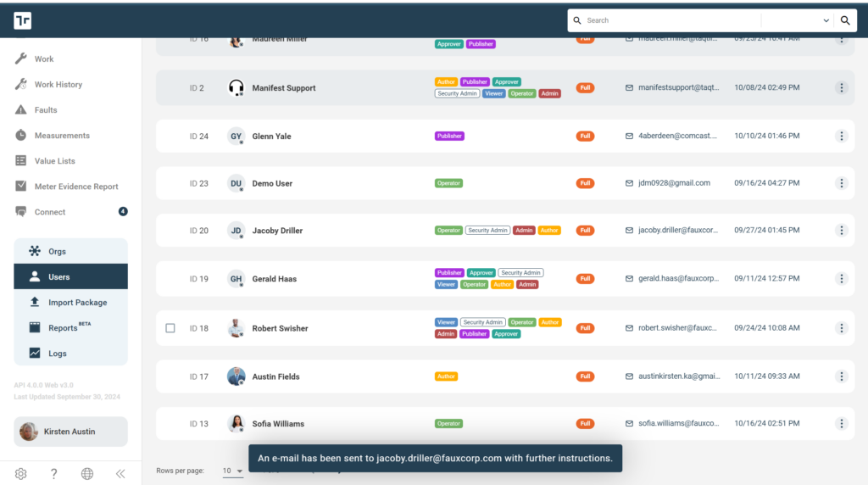Viewport: 868px width, 485px height.
Task: Click Demo User Operator role tag
Action: 448,182
